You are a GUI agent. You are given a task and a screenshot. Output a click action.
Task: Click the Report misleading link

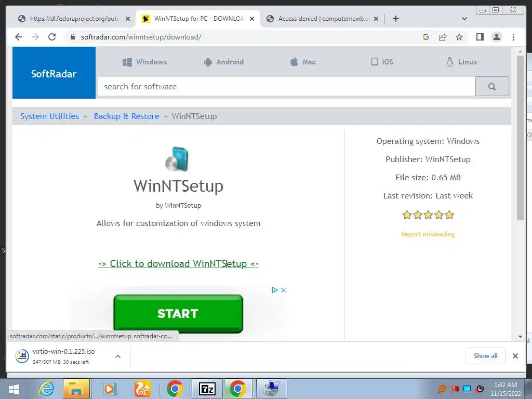pos(428,234)
